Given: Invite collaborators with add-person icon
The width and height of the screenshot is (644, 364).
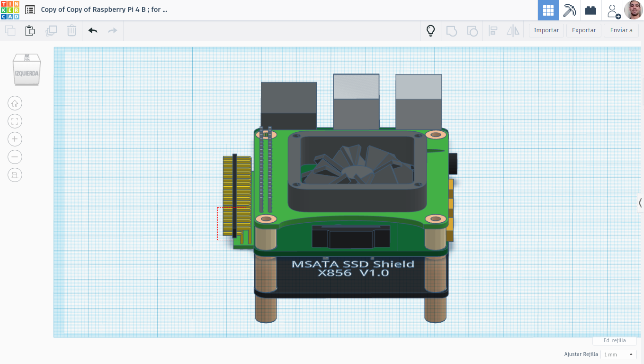Looking at the screenshot, I should pyautogui.click(x=614, y=10).
